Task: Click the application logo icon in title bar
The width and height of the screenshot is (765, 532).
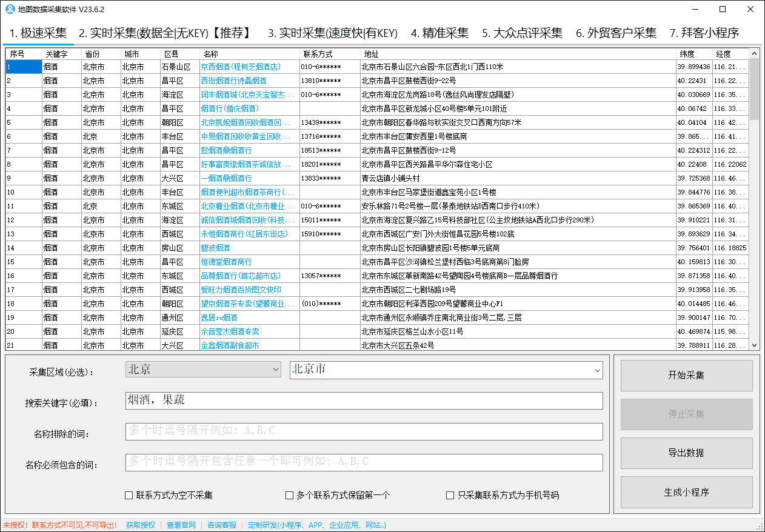Action: coord(8,9)
